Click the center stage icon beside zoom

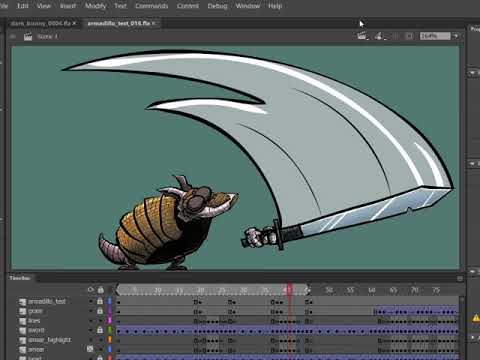coord(409,36)
